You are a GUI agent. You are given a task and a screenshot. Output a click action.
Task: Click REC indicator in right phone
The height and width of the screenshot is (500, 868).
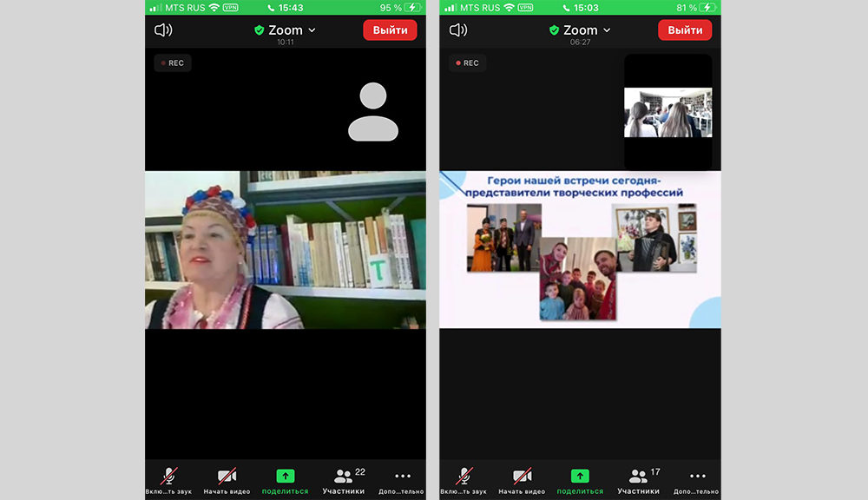pyautogui.click(x=467, y=63)
